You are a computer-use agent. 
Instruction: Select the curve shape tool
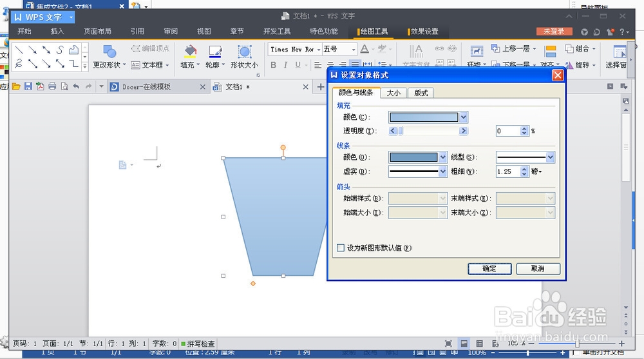coord(60,50)
